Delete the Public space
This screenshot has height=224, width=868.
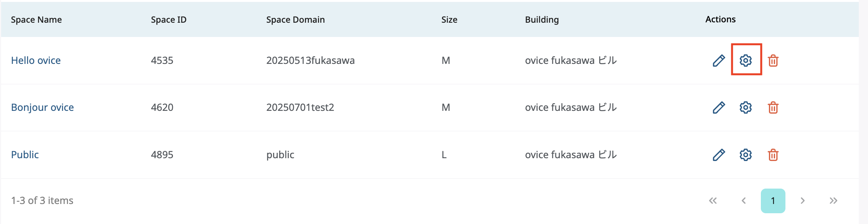tap(773, 155)
